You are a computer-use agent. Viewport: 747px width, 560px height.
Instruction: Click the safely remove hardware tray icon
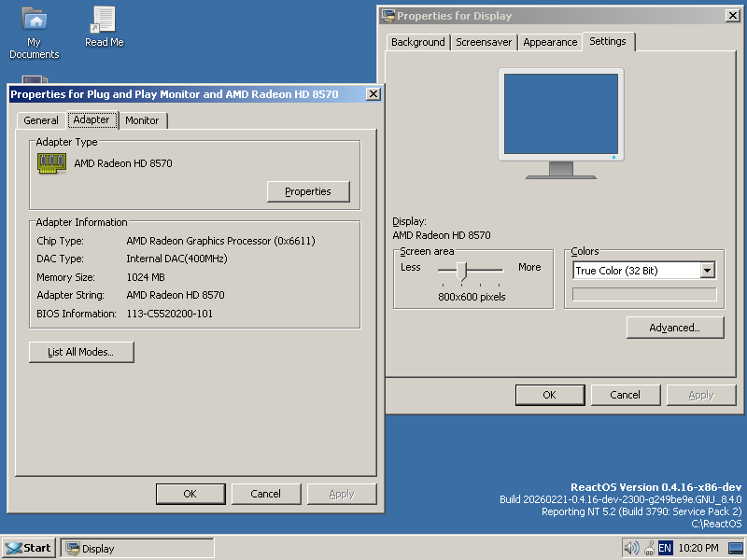coord(649,548)
